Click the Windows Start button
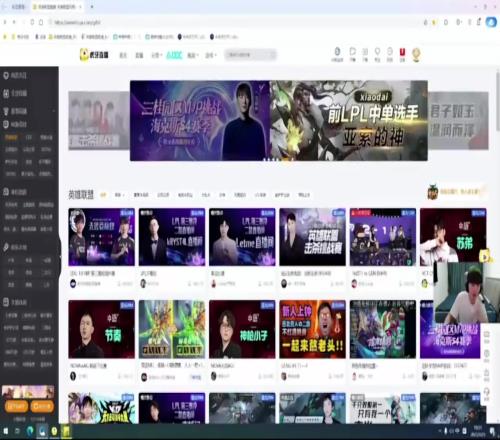500x440 pixels. [x=6, y=431]
